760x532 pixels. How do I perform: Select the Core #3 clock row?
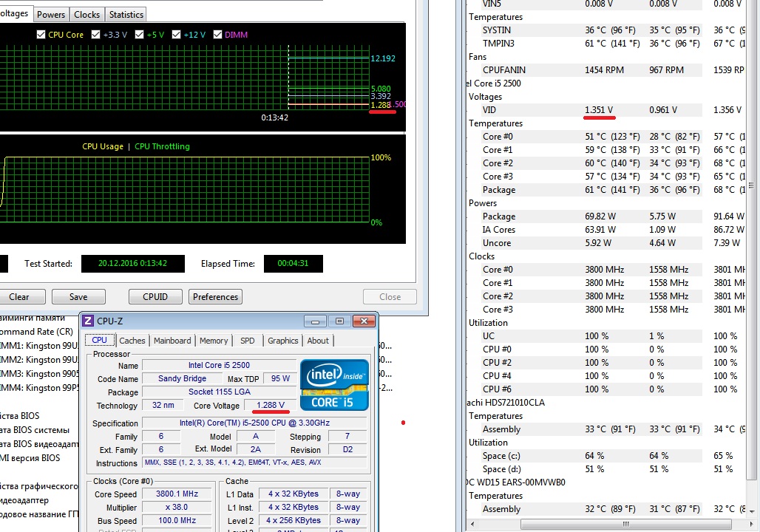coord(608,310)
